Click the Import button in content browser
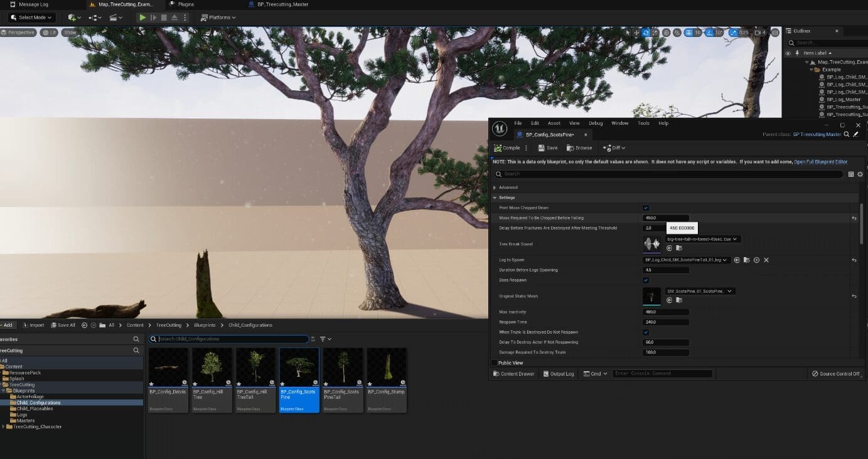This screenshot has height=459, width=868. (33, 325)
